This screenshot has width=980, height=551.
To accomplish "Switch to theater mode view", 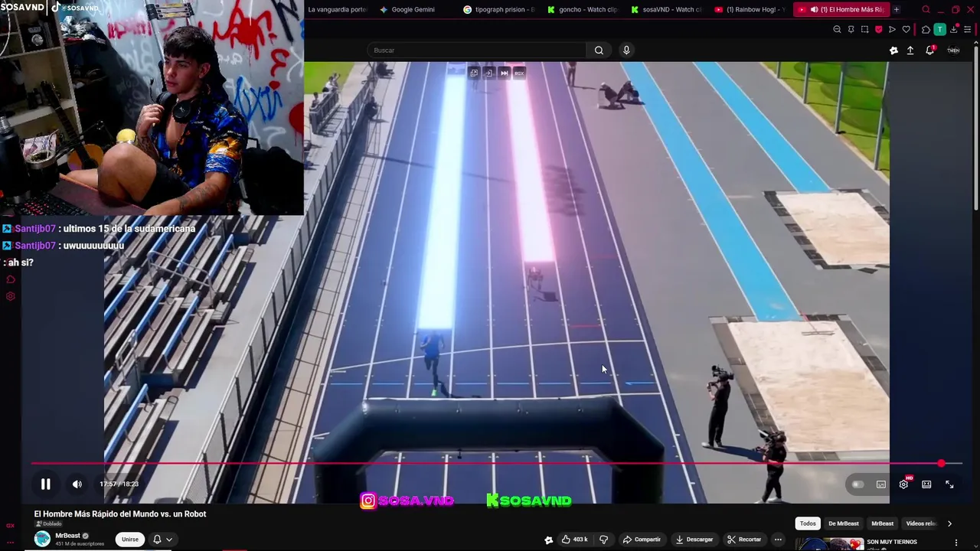I will (926, 484).
